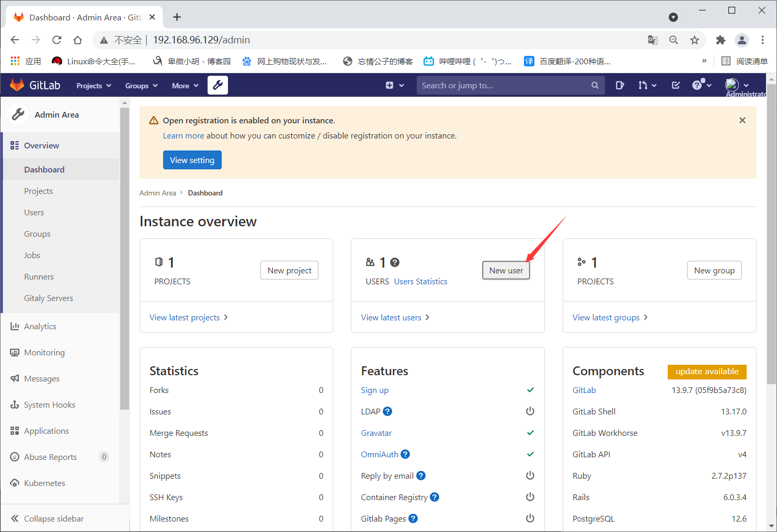
Task: Open the Merge requests dropdown icon
Action: (x=647, y=85)
